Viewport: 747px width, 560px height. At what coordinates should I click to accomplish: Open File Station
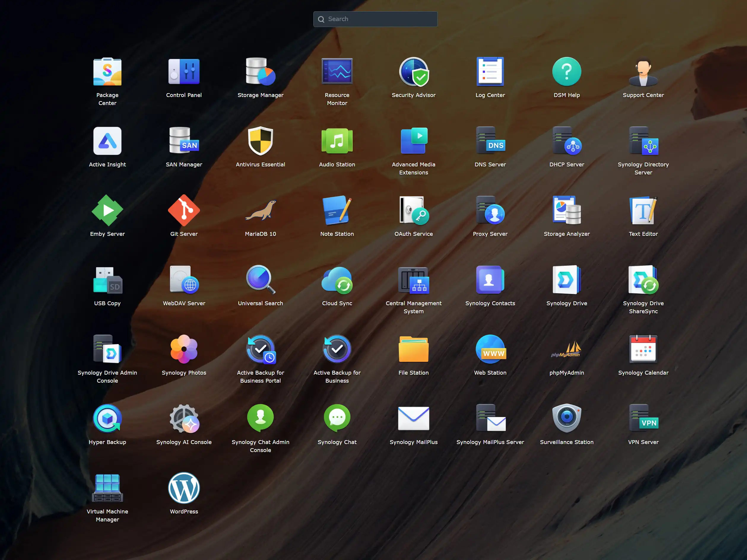point(413,349)
